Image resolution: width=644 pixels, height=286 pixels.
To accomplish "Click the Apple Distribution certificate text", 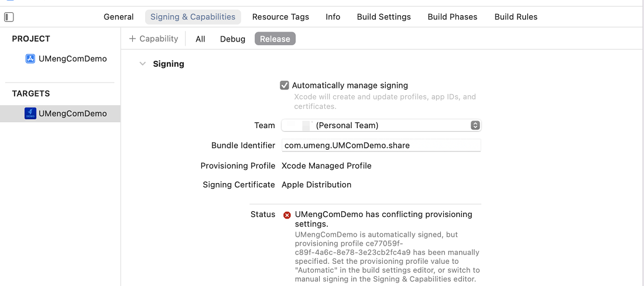I will [317, 185].
